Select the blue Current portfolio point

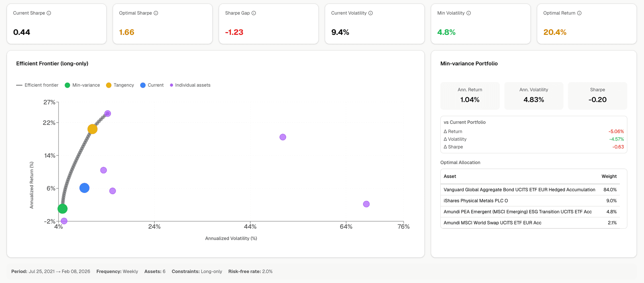[x=85, y=188]
